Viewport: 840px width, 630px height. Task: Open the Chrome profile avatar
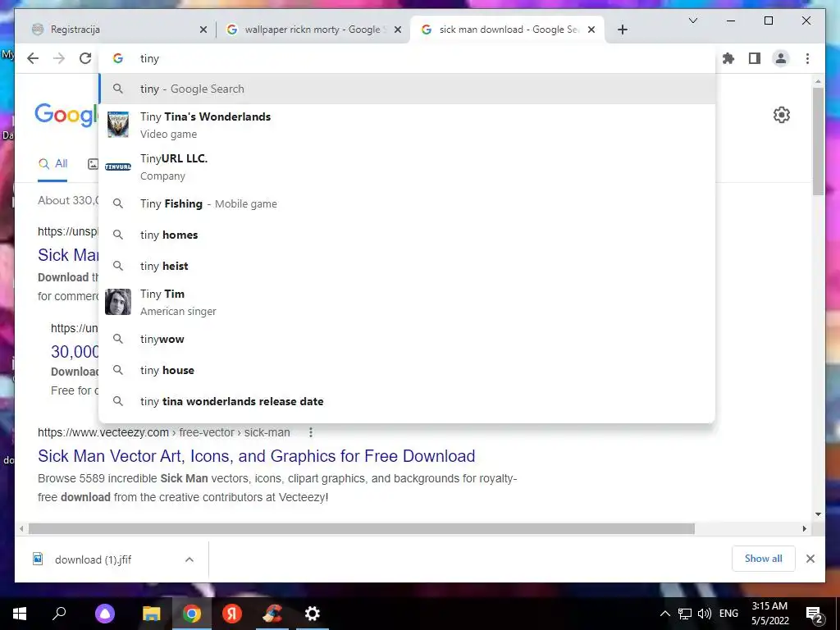coord(781,58)
